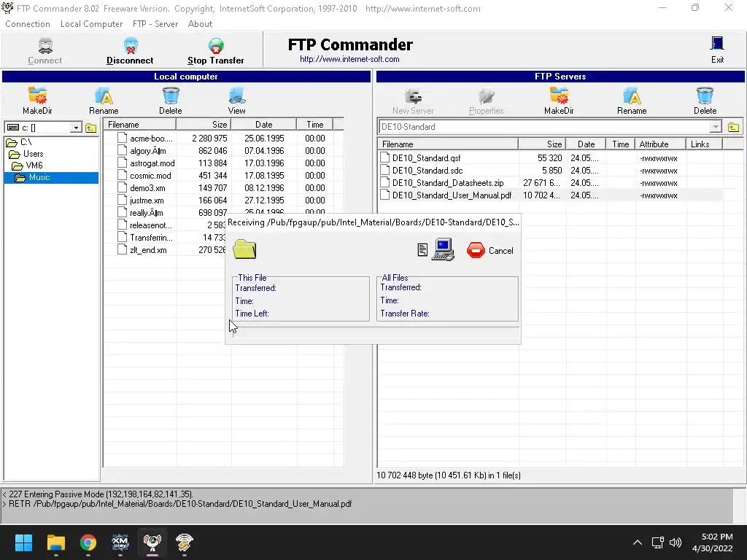Click the View icon in Local computer panel
This screenshot has width=747, height=560.
pos(237,96)
